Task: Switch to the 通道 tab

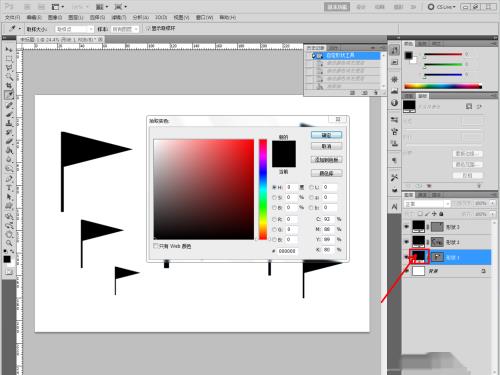Action: click(422, 195)
